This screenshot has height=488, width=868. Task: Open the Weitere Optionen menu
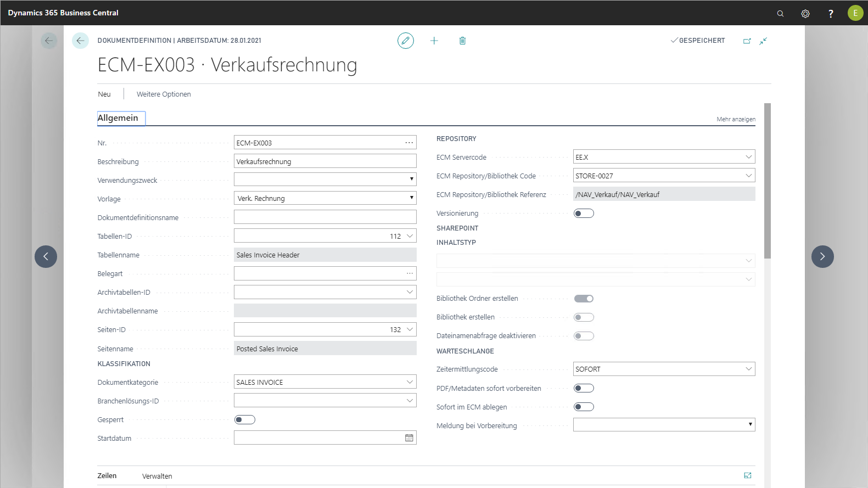(164, 94)
